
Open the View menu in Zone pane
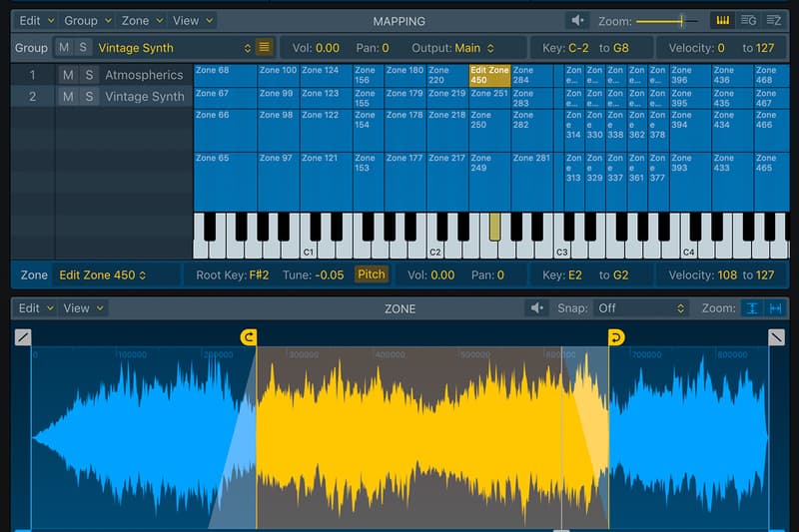click(x=82, y=308)
